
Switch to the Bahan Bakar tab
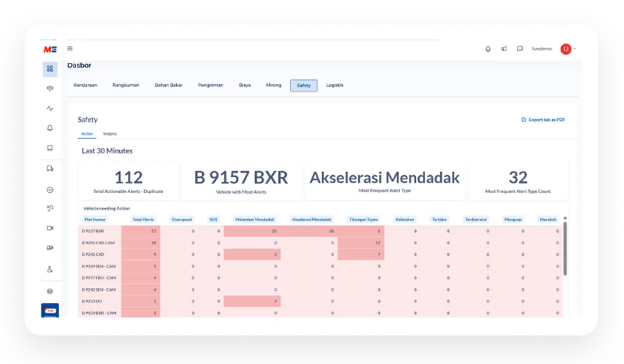pos(169,85)
